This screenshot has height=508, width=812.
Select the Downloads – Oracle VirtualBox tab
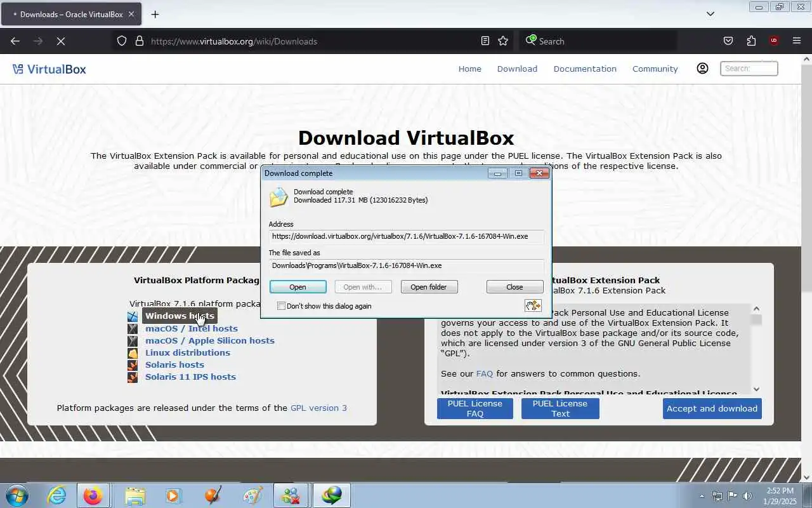[x=72, y=14]
